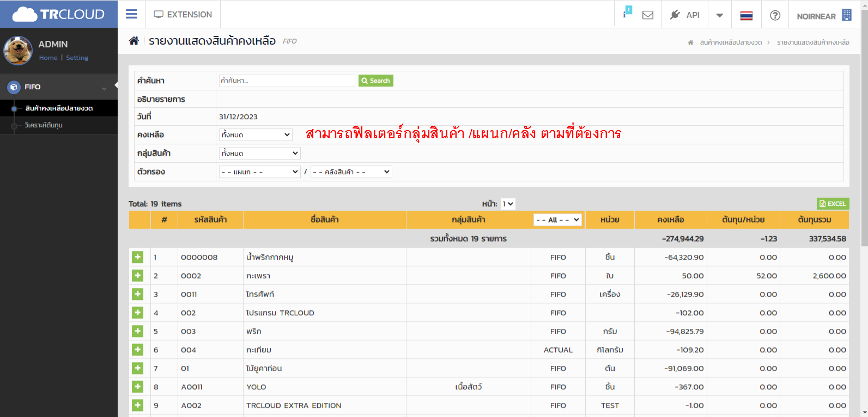Viewport: 868px width, 417px height.
Task: Open the All costing-method column filter
Action: pyautogui.click(x=558, y=219)
